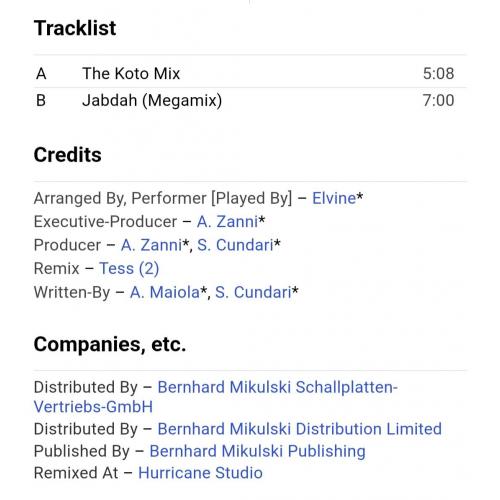
Task: Click the Companies, etc. heading
Action: click(110, 344)
